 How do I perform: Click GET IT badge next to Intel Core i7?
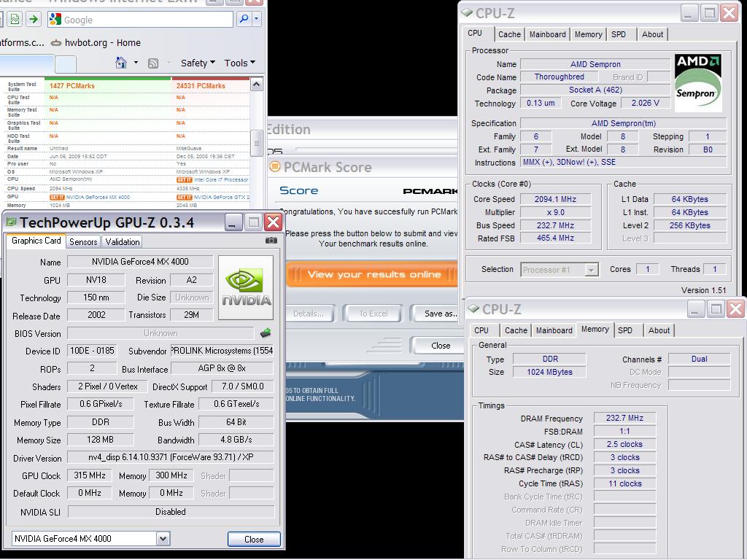184,180
